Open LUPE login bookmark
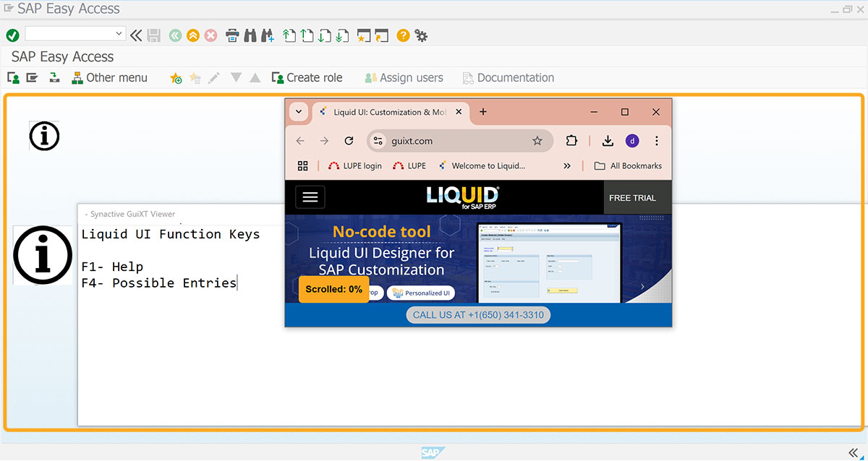Screen dimensions: 868x461 (x=355, y=165)
